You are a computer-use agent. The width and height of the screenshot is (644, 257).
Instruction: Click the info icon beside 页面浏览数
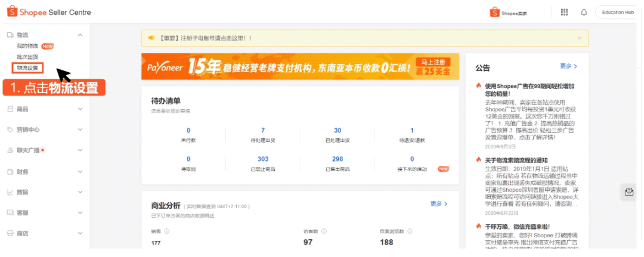pyautogui.click(x=410, y=231)
